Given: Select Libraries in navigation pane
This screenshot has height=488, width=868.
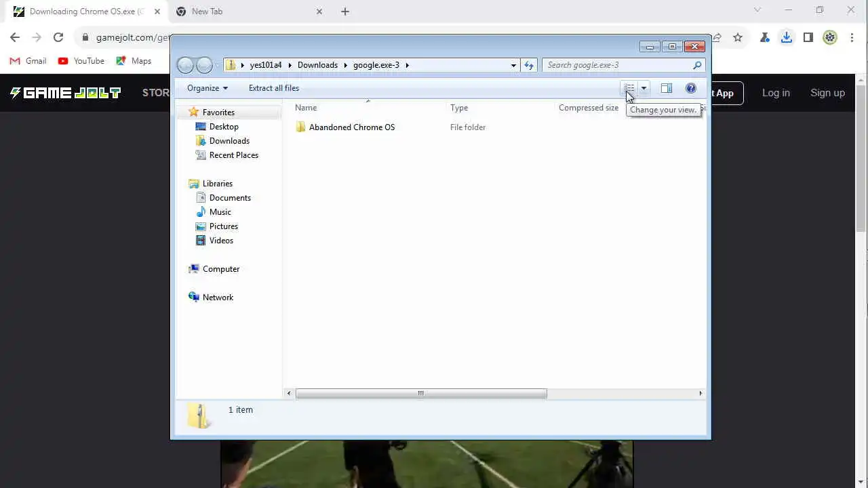Looking at the screenshot, I should pos(218,184).
